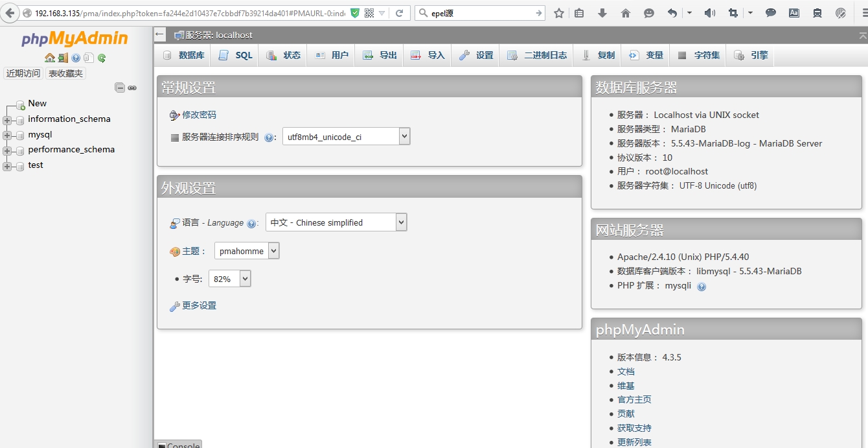Screen dimensions: 868x448
Task: Open the 引擎 (Engines) tab
Action: 751,56
